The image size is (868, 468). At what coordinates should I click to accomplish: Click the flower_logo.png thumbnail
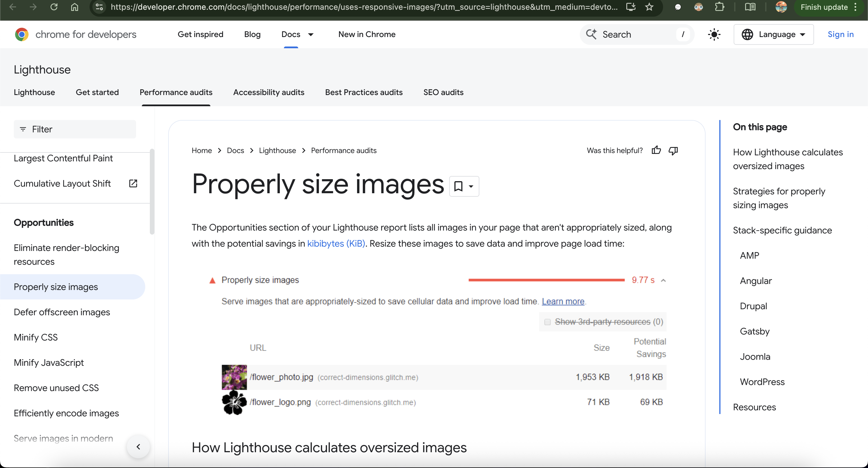[234, 402]
